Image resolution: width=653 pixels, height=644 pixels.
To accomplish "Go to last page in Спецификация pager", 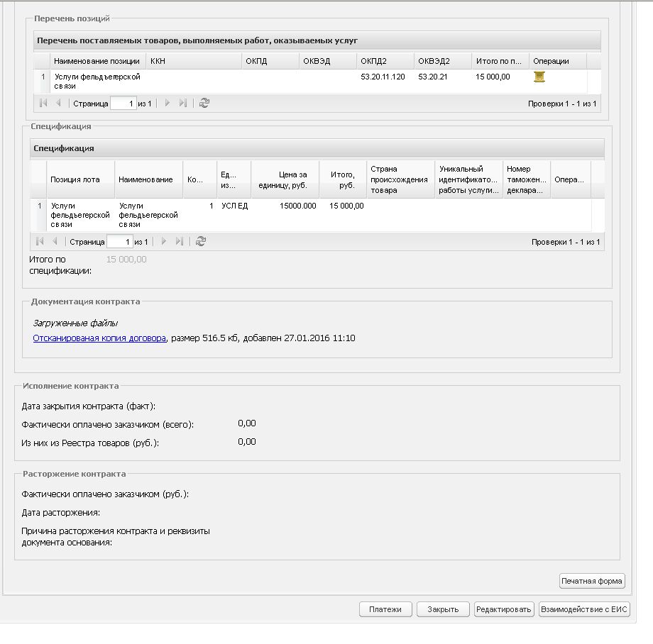I will tap(180, 241).
